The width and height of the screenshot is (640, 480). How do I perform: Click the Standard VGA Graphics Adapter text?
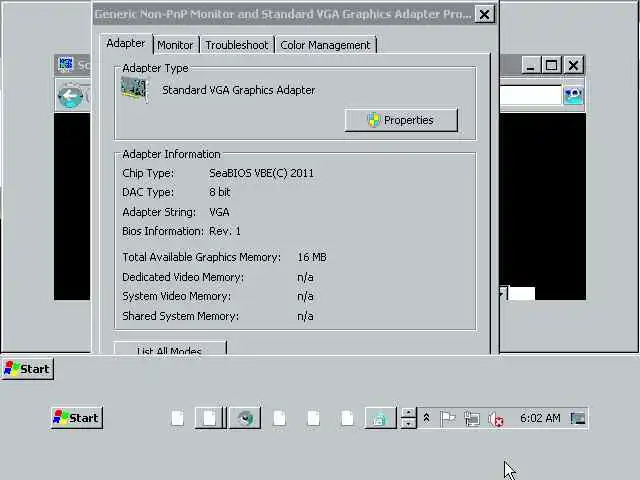tap(238, 90)
